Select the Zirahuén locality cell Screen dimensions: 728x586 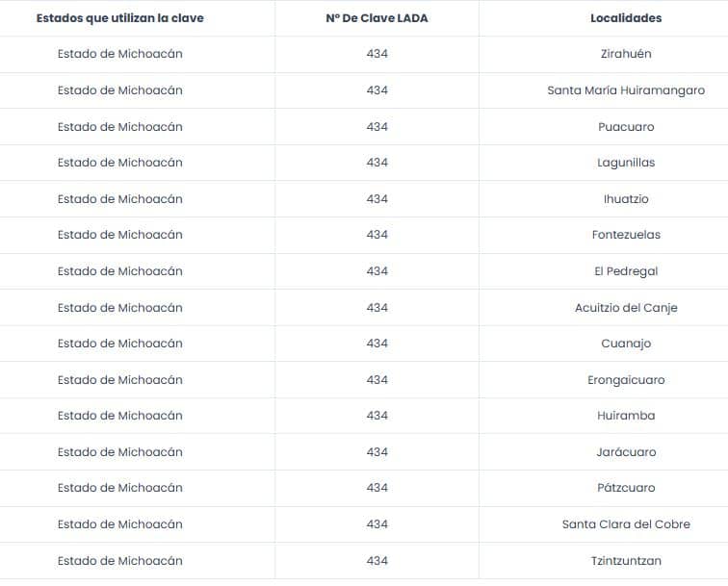(626, 54)
